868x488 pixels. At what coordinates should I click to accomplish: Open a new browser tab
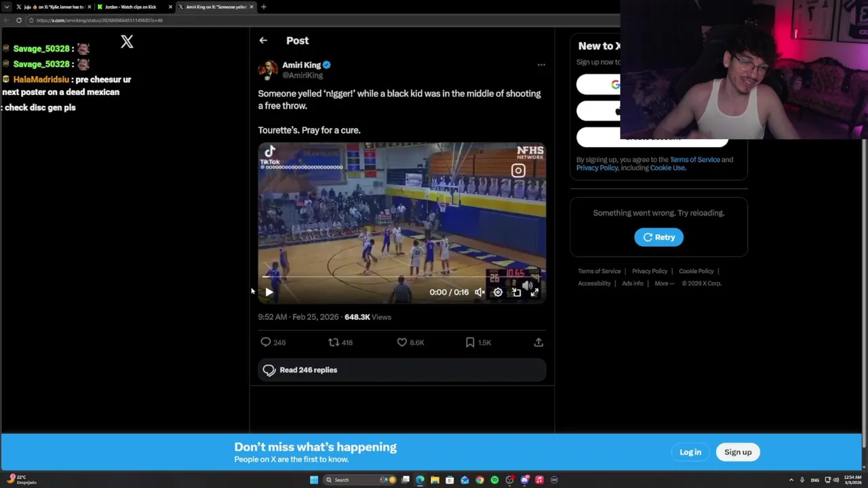[264, 7]
